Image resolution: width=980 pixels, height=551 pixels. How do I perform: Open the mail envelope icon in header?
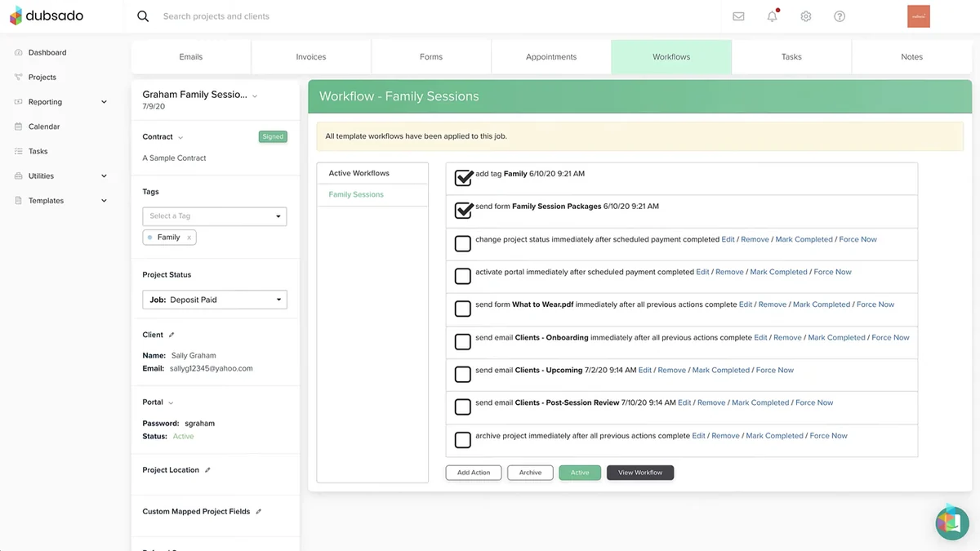tap(738, 16)
